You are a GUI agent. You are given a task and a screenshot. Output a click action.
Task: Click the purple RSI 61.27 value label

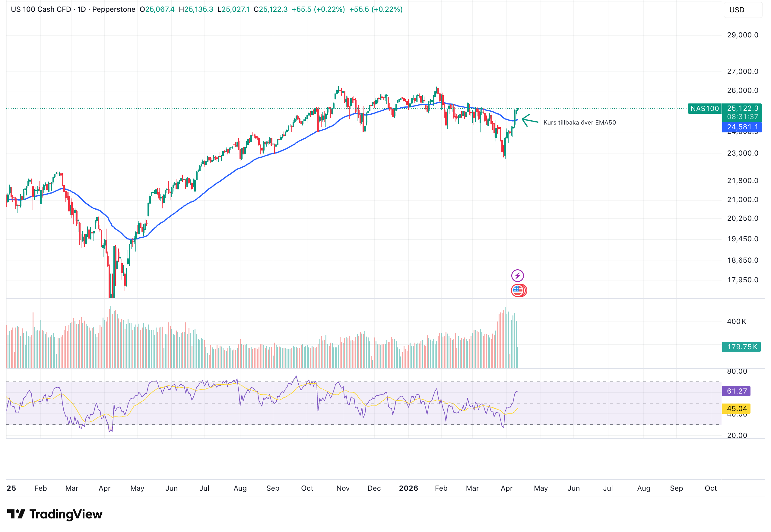click(736, 391)
